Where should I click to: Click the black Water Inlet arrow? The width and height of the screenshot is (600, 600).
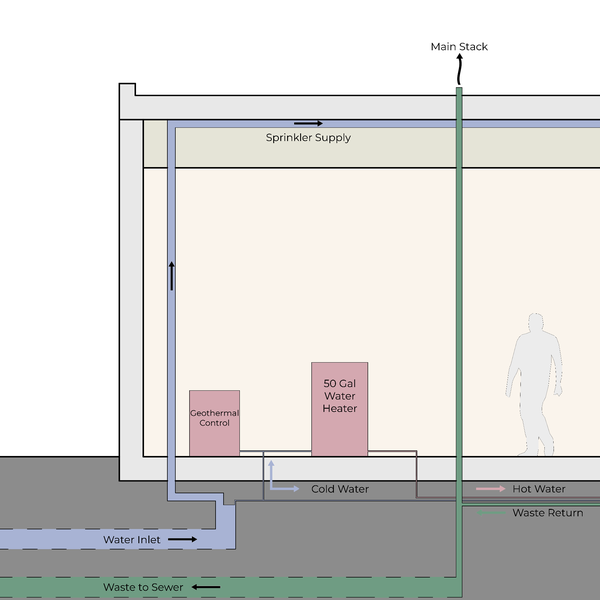(181, 539)
